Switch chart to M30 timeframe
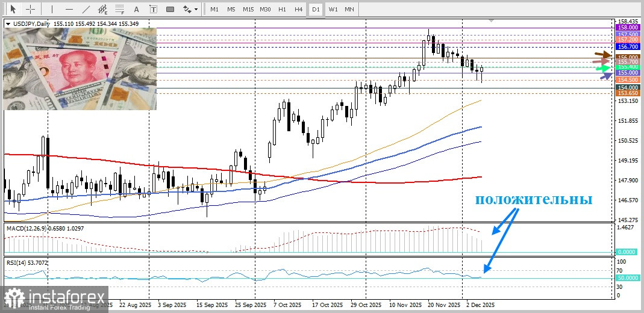Image resolution: width=644 pixels, height=313 pixels. click(265, 9)
